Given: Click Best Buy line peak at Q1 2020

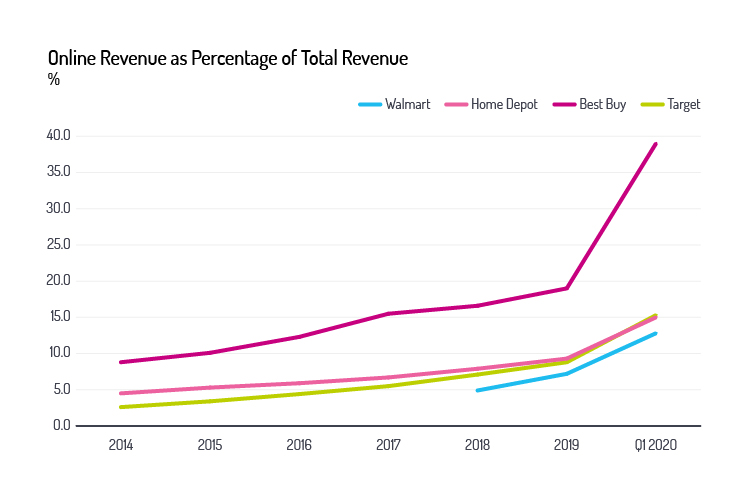Looking at the screenshot, I should click(655, 144).
